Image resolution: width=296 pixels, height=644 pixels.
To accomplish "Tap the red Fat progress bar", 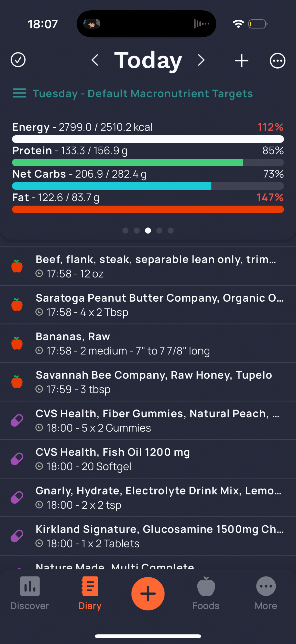I will click(148, 210).
